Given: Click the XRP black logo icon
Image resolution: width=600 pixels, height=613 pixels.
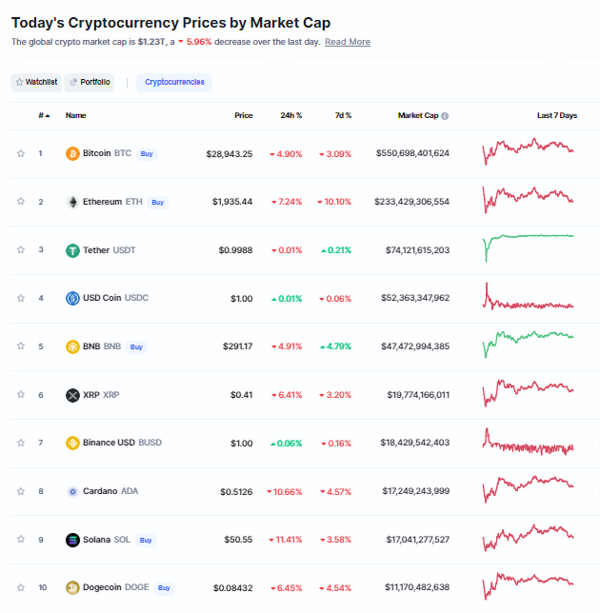Looking at the screenshot, I should coord(72,395).
